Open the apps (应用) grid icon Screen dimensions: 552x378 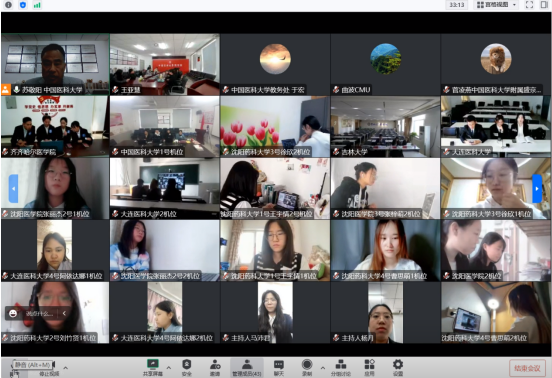tap(369, 367)
